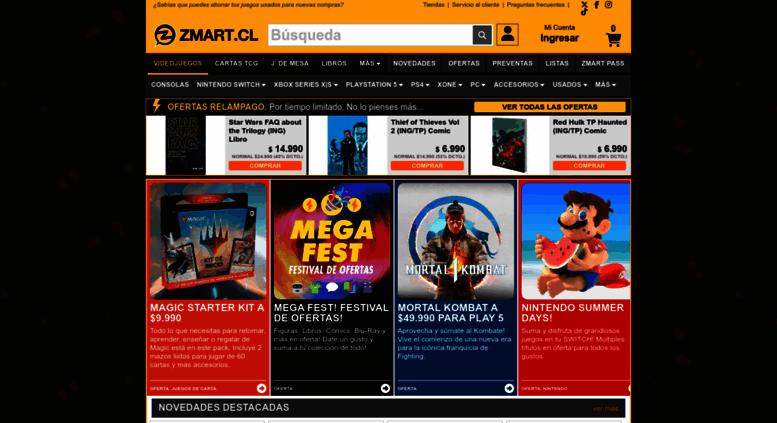
Task: Expand the Nintendo Switch dropdown
Action: pyautogui.click(x=231, y=85)
